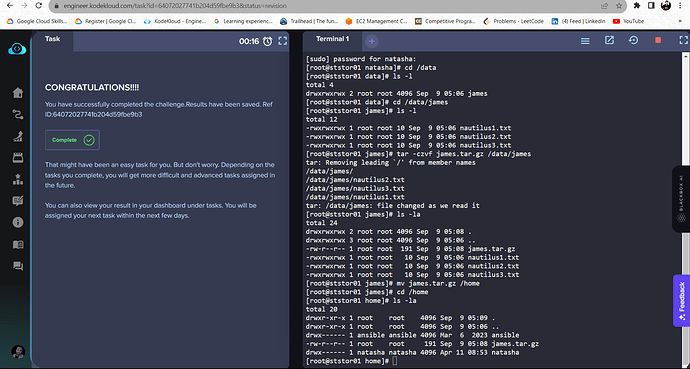
Task: Click the terminal prompt cursor at home]#
Action: [394, 361]
